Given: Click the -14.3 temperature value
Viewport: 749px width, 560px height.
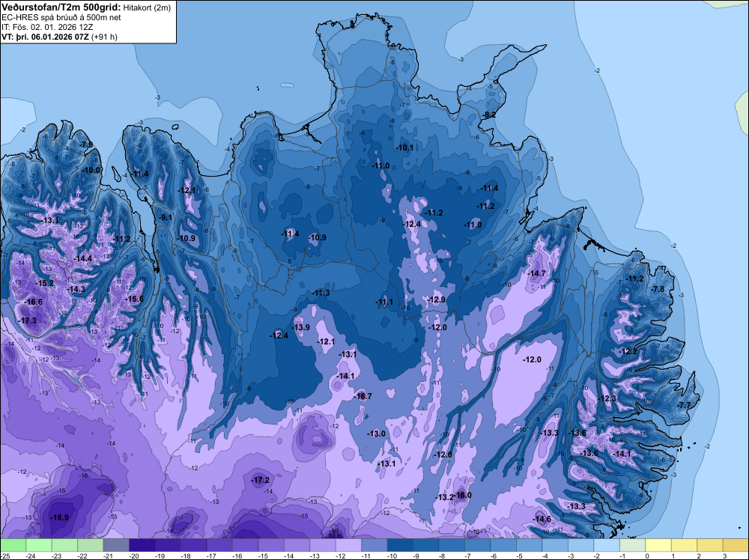Looking at the screenshot, I should click(76, 289).
